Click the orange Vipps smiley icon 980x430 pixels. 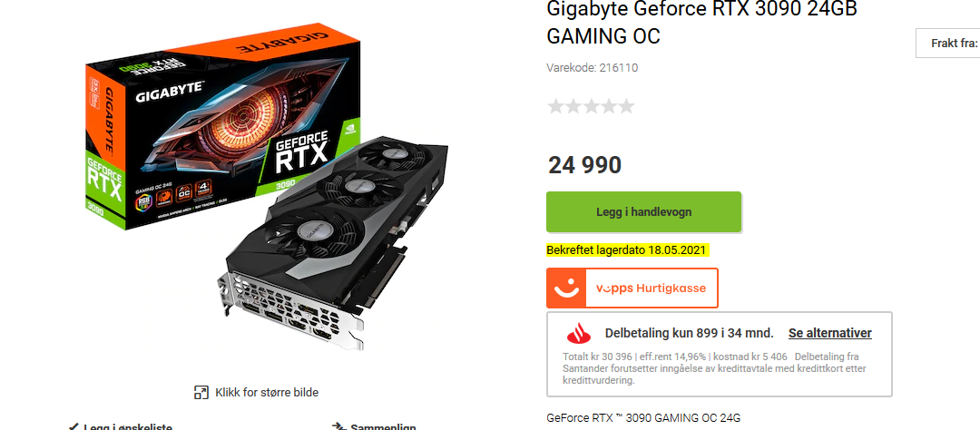pos(566,288)
